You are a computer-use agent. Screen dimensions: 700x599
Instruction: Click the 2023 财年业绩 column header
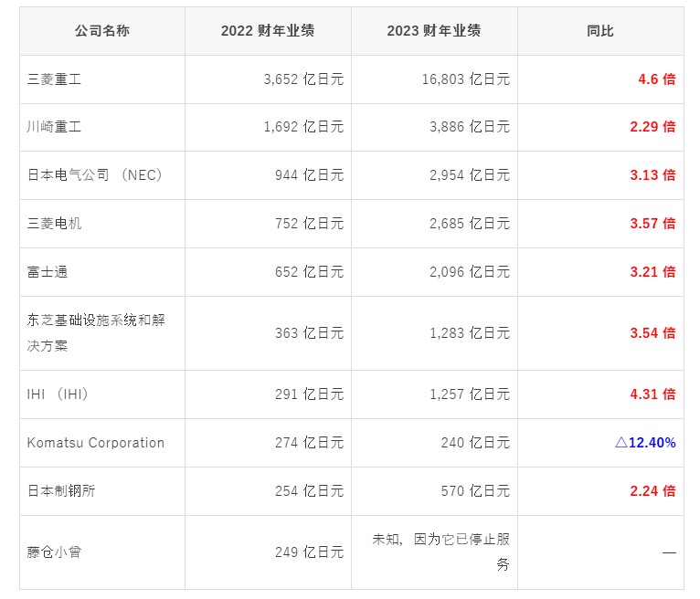pyautogui.click(x=434, y=31)
